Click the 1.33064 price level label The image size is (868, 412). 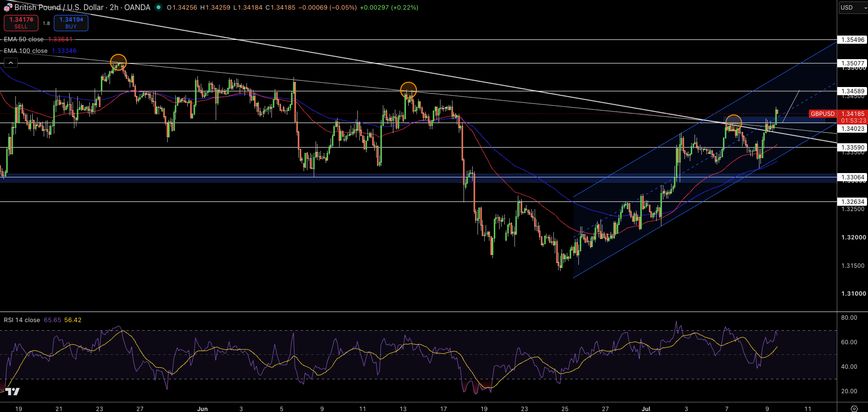tap(853, 177)
